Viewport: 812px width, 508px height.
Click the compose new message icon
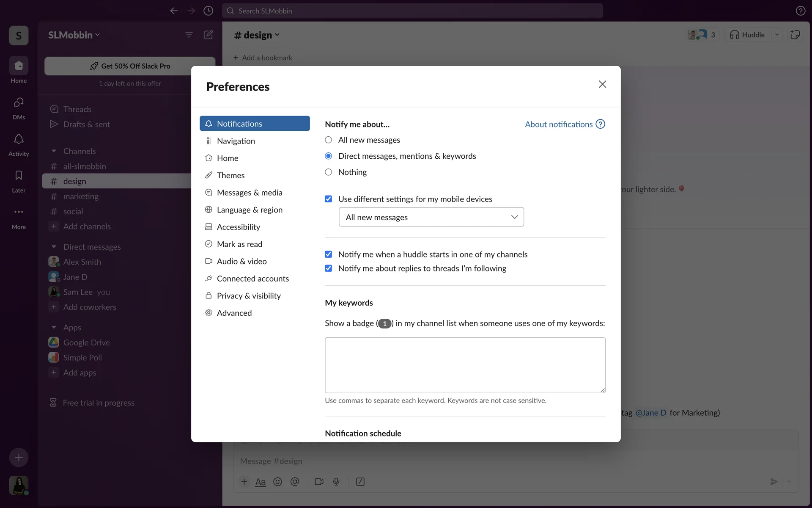click(208, 35)
